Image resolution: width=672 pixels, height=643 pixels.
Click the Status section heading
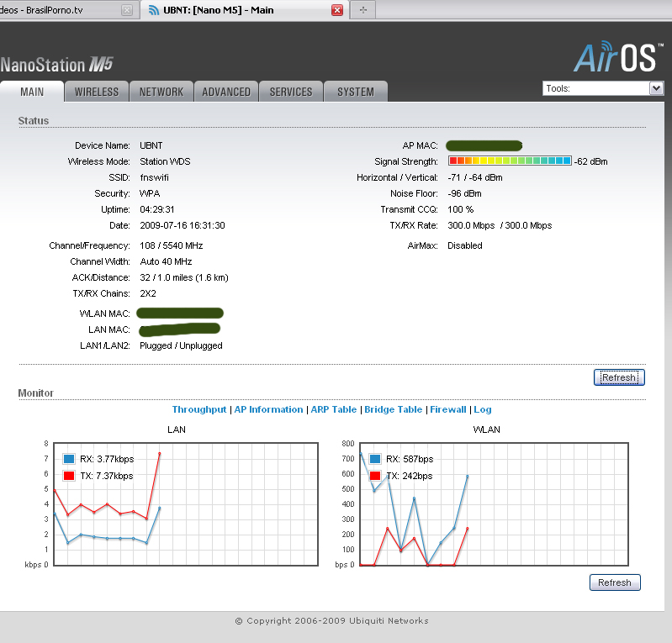pos(34,121)
